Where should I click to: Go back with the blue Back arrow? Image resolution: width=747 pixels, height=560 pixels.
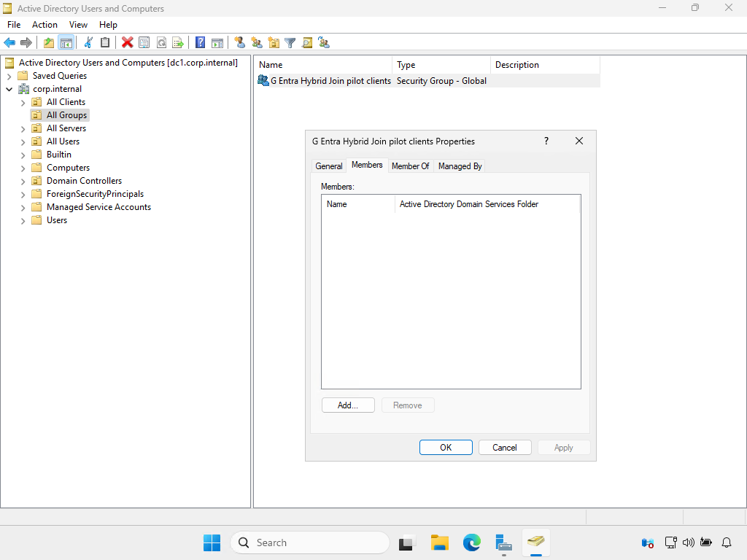point(9,43)
